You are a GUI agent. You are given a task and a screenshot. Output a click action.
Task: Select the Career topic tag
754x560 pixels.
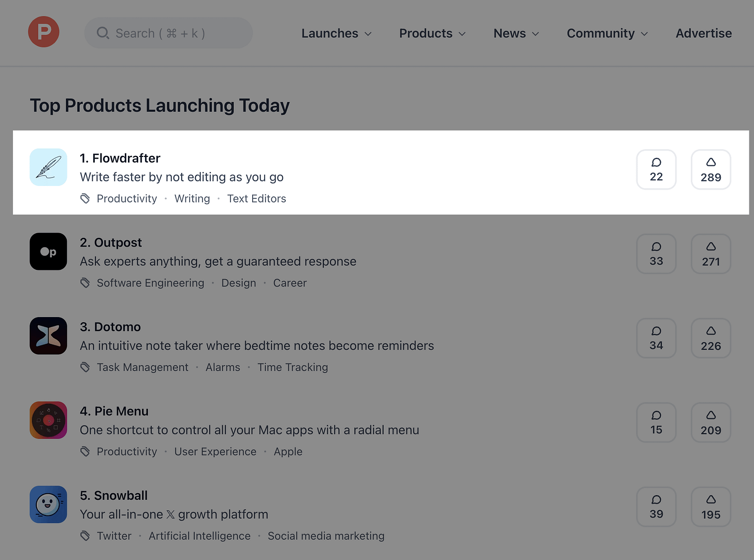click(x=290, y=283)
